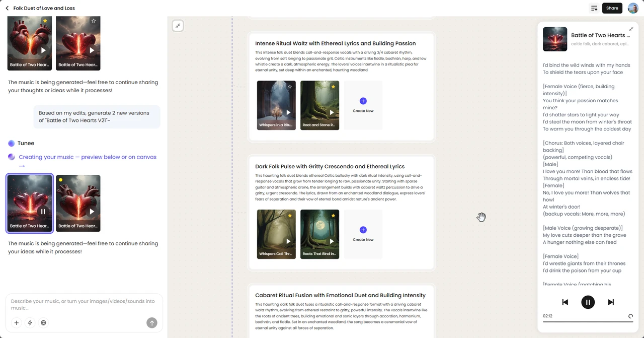Unstar the upper-left Battle of Two Hearts chat thumbnail

[x=45, y=21]
